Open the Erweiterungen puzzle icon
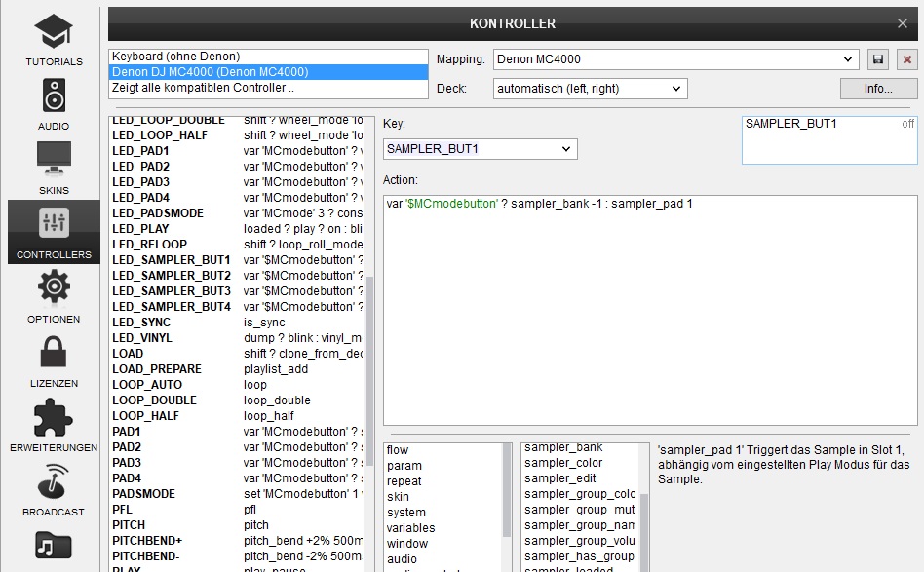Screen dimensions: 924x572 pos(54,417)
